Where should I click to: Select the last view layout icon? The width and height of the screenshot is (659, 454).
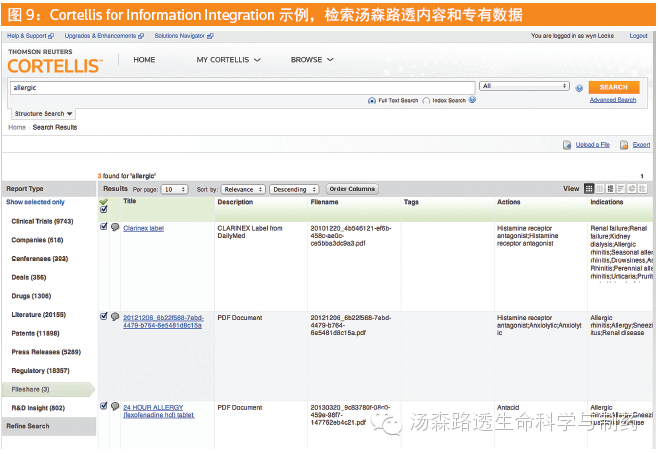642,189
